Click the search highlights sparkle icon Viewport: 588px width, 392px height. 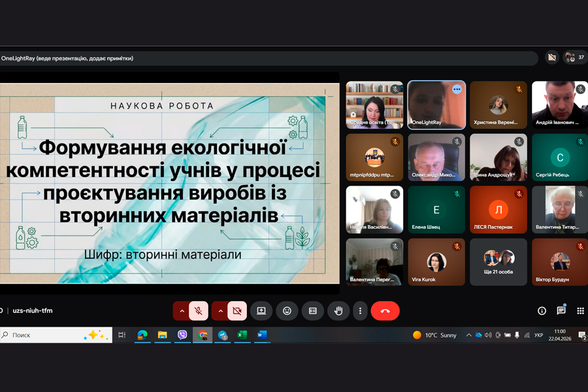pos(95,335)
